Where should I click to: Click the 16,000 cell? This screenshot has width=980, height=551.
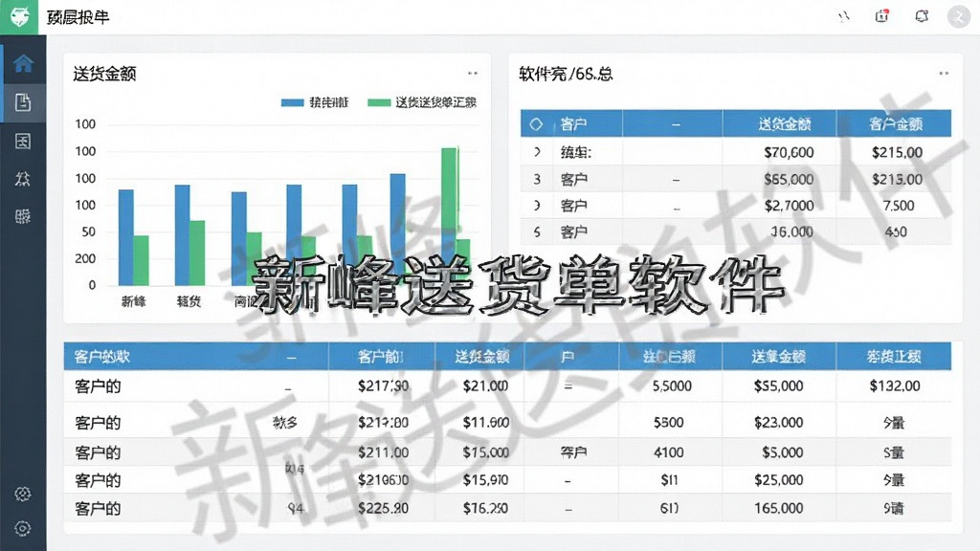[791, 231]
